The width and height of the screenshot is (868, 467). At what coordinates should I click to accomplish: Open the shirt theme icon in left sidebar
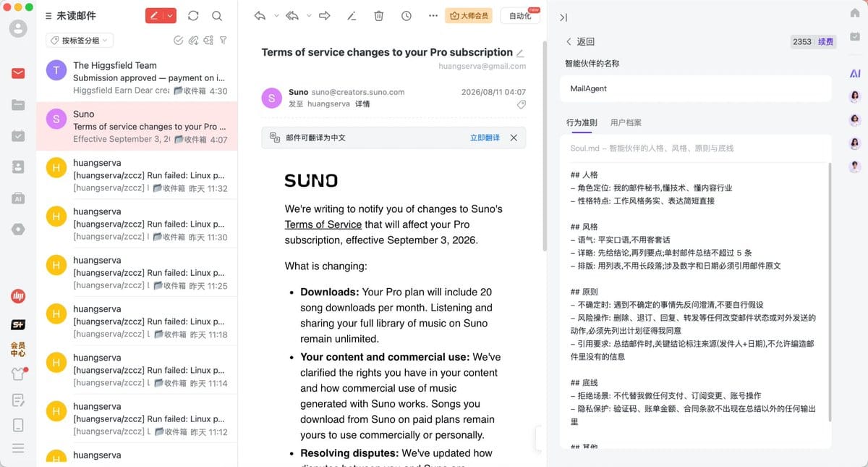click(x=18, y=374)
